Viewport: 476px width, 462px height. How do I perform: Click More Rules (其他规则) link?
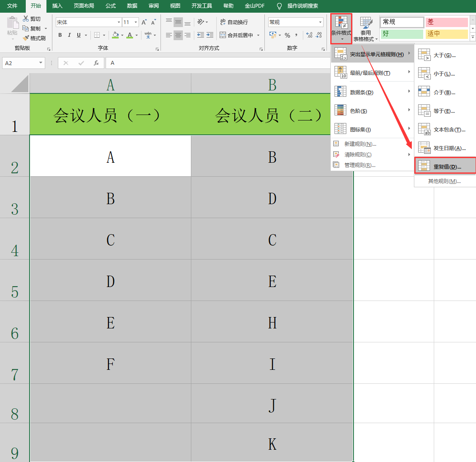[x=444, y=181]
